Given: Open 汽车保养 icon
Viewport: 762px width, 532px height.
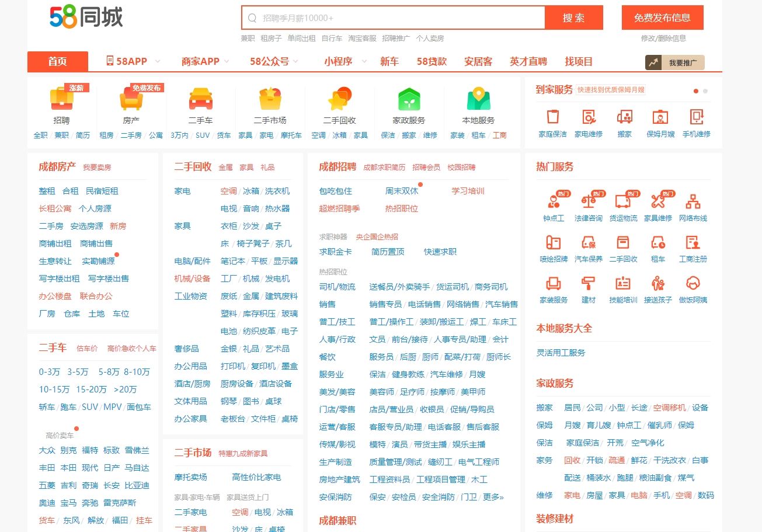Looking at the screenshot, I should [x=588, y=242].
